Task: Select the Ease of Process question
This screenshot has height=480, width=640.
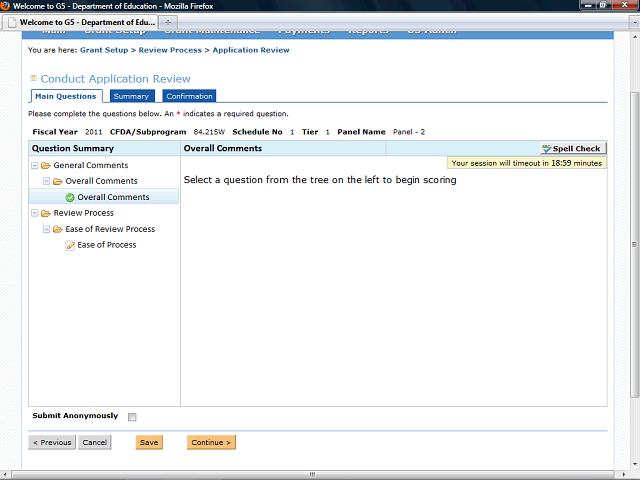Action: pos(107,245)
